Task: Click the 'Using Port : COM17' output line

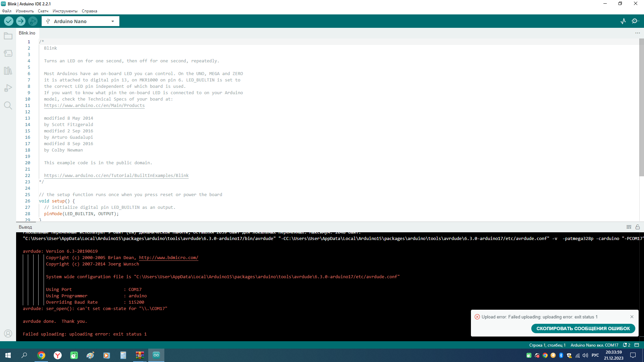Action: (94, 289)
